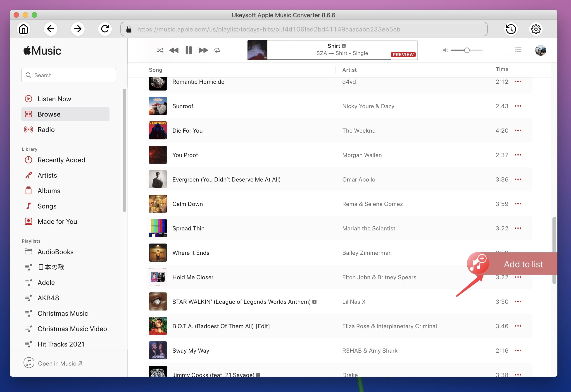
Task: Expand the Christmas Music Video playlist
Action: click(72, 328)
